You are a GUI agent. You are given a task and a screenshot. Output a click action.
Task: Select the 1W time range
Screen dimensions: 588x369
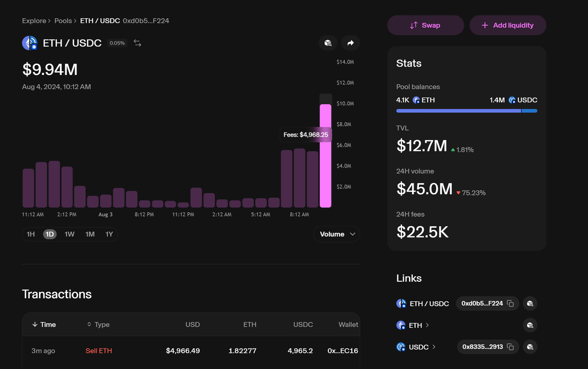pyautogui.click(x=70, y=234)
